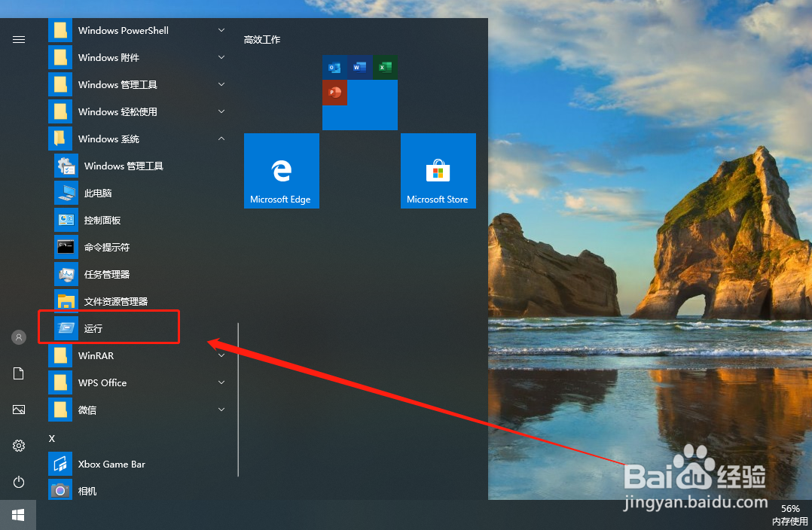Click the WinRAR folder icon
Screen dimensions: 812x530
(x=60, y=355)
